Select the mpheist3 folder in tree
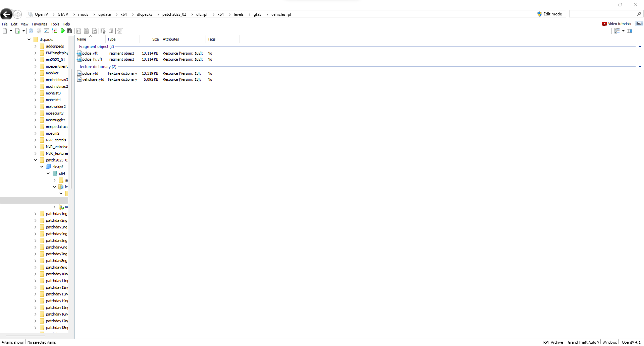The height and width of the screenshot is (346, 644). tap(53, 93)
